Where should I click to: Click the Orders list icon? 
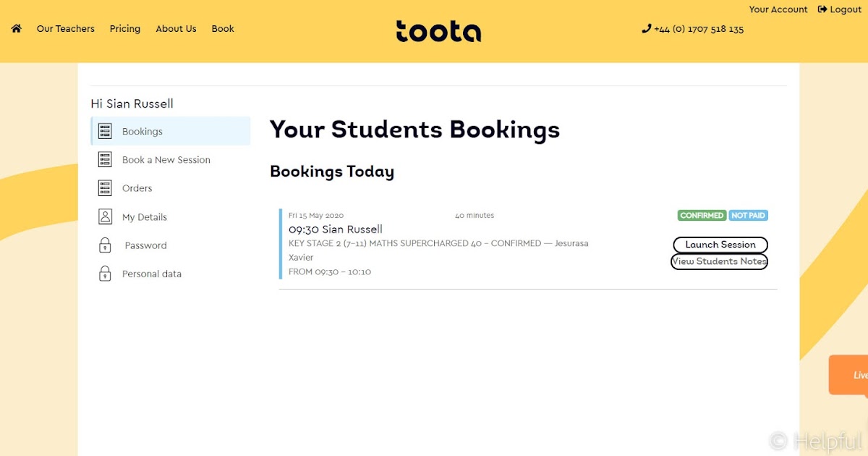tap(105, 188)
